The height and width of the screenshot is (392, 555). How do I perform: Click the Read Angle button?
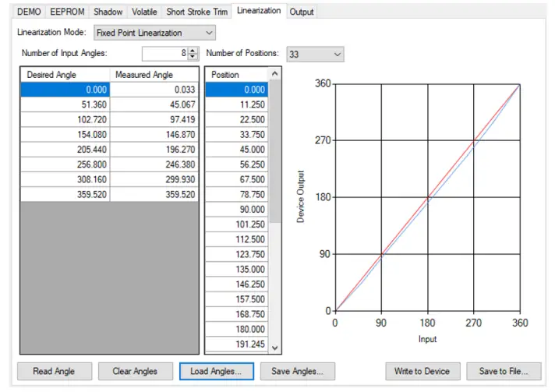point(55,371)
